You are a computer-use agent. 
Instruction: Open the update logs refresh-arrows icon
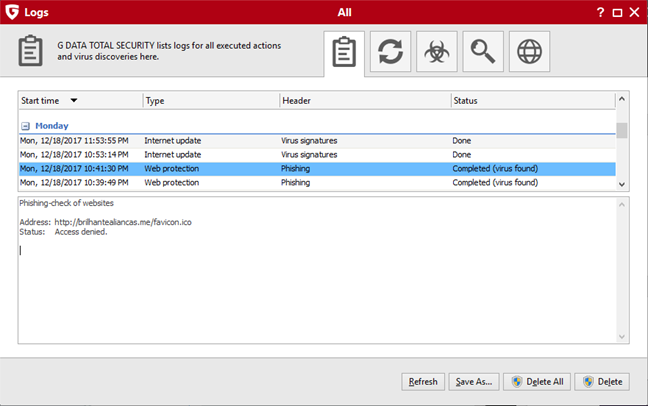[391, 52]
